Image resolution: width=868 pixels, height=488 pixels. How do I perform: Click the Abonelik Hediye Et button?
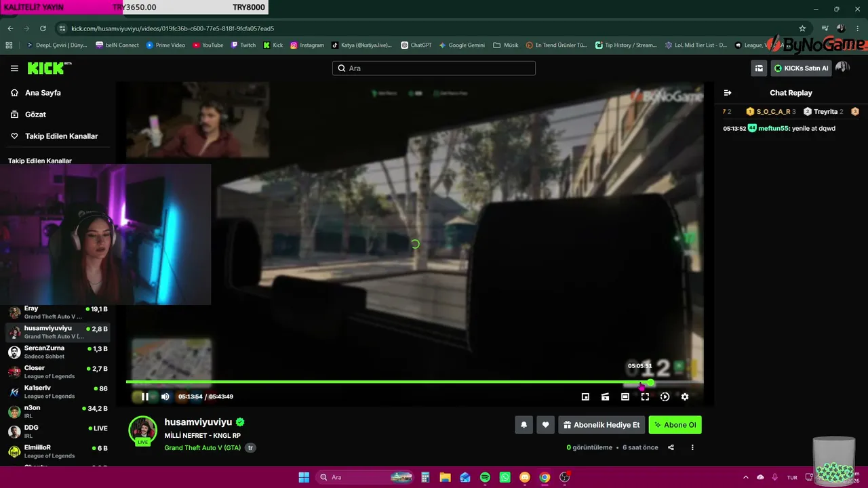601,425
